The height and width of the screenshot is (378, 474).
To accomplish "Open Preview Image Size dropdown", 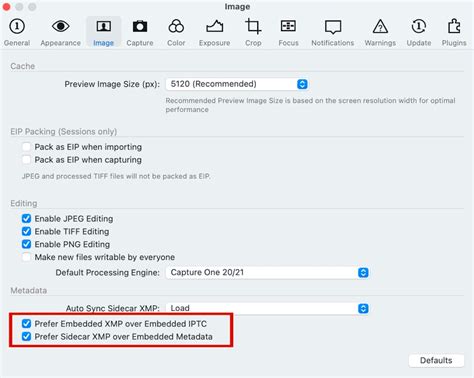I will [x=236, y=84].
